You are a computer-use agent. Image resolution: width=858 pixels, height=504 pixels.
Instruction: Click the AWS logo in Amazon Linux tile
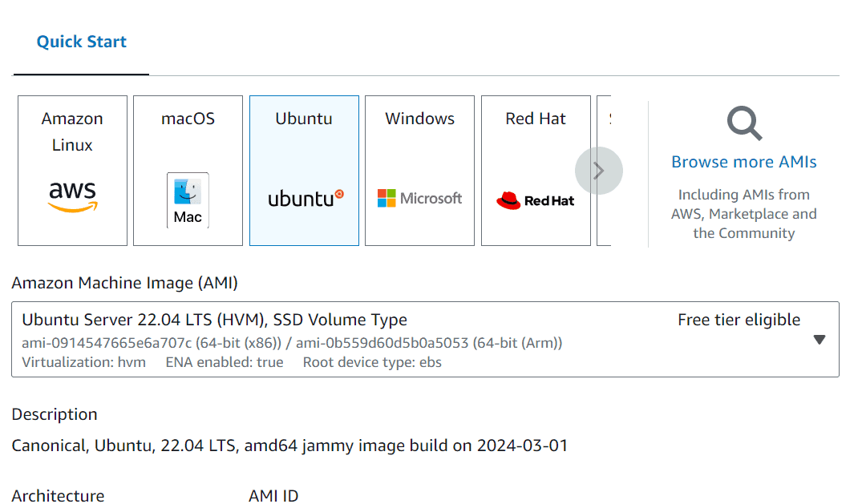[x=72, y=196]
